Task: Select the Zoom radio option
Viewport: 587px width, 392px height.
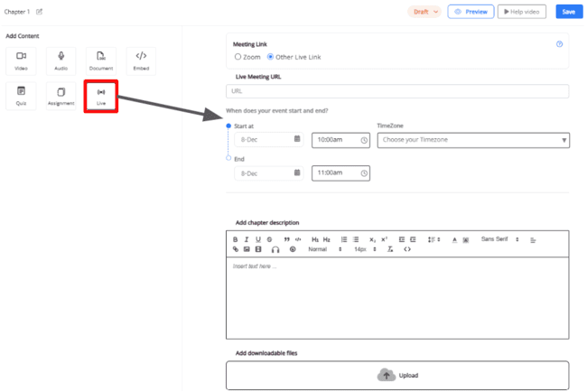Action: tap(238, 57)
